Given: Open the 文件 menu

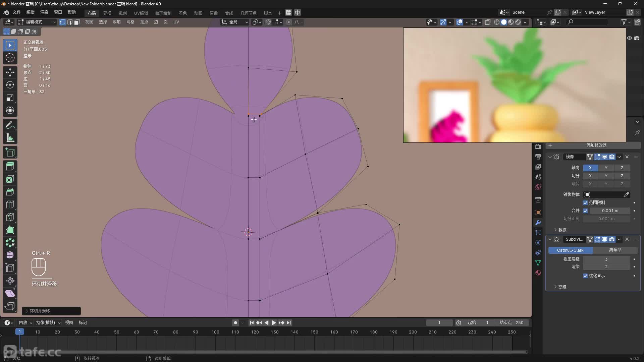Looking at the screenshot, I should point(16,12).
